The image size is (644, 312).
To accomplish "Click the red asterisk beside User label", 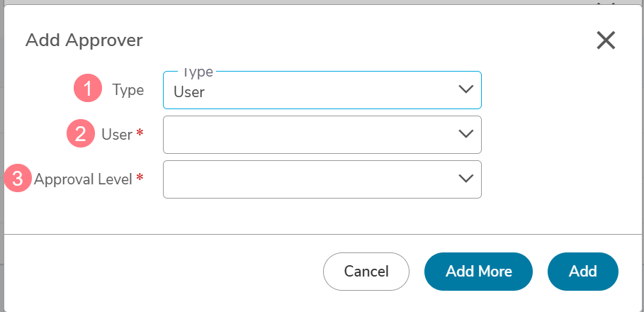I will click(140, 133).
